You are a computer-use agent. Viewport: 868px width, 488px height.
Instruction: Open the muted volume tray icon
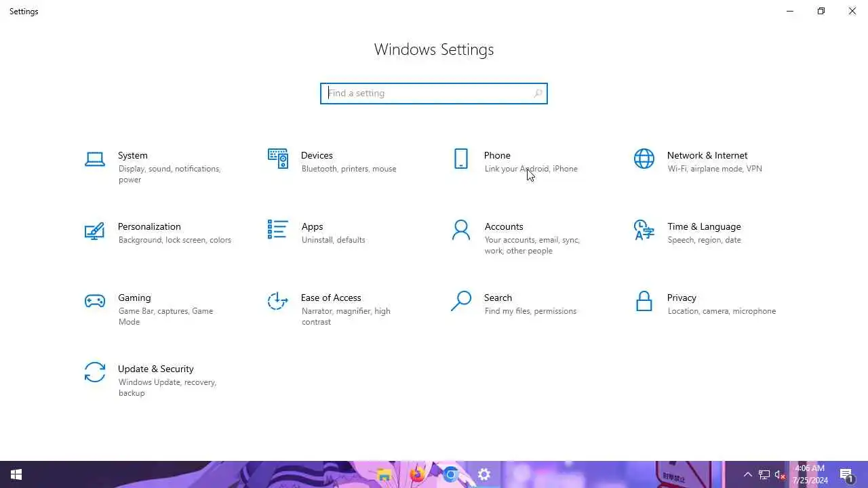pos(780,474)
